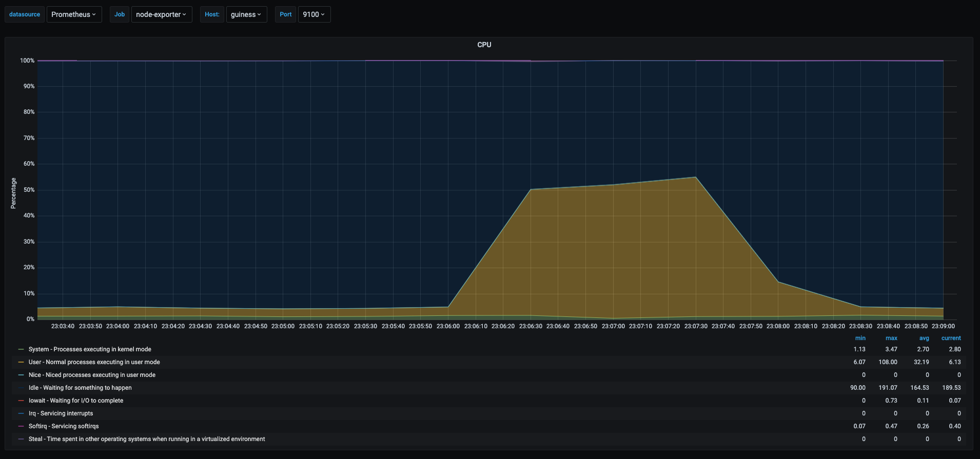
Task: Sort legend by avg column header
Action: point(924,338)
